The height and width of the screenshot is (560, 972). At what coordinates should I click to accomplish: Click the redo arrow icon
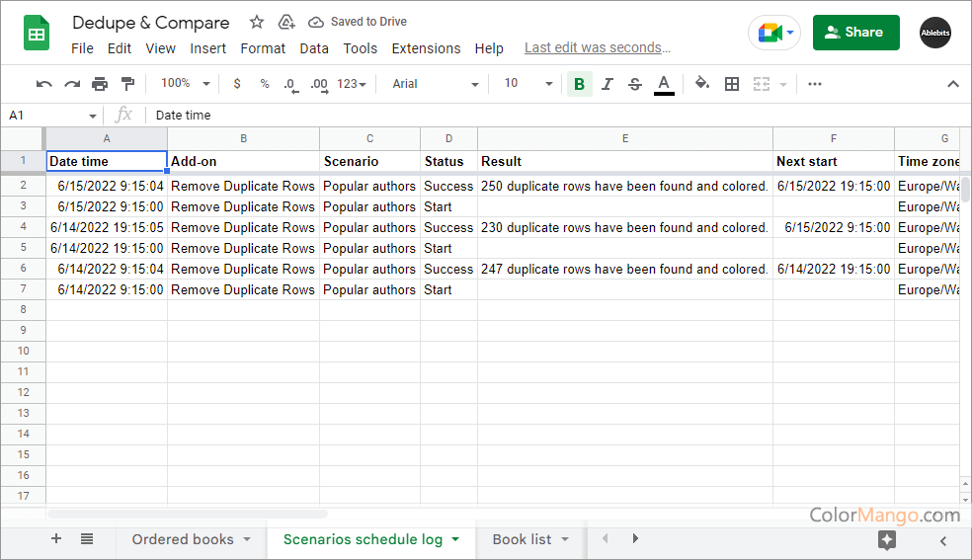pyautogui.click(x=72, y=84)
